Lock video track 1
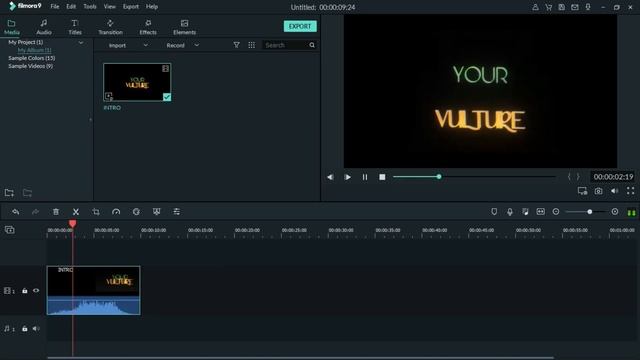Viewport: 640px width, 360px height. tap(24, 291)
